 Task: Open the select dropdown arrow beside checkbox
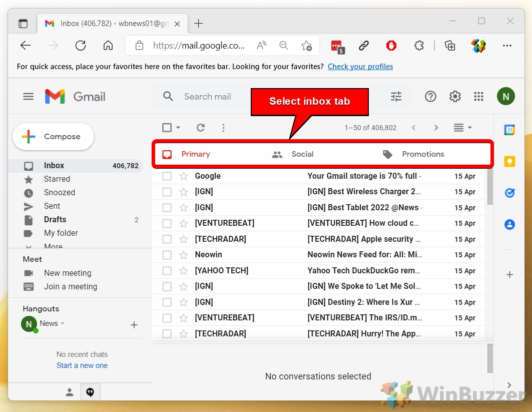[178, 128]
